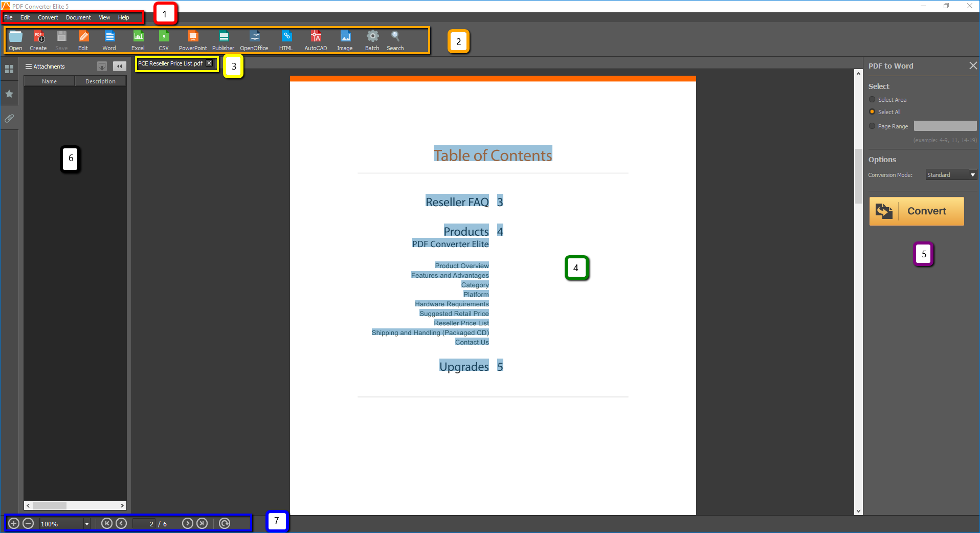The image size is (980, 533).
Task: Pick the PowerPoint conversion icon
Action: click(x=193, y=40)
